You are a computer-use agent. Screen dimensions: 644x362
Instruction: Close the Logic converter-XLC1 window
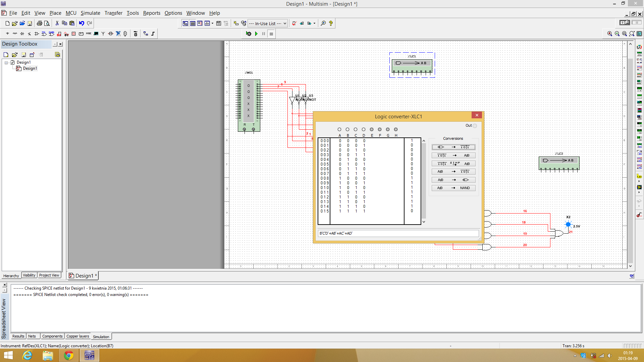click(x=477, y=115)
